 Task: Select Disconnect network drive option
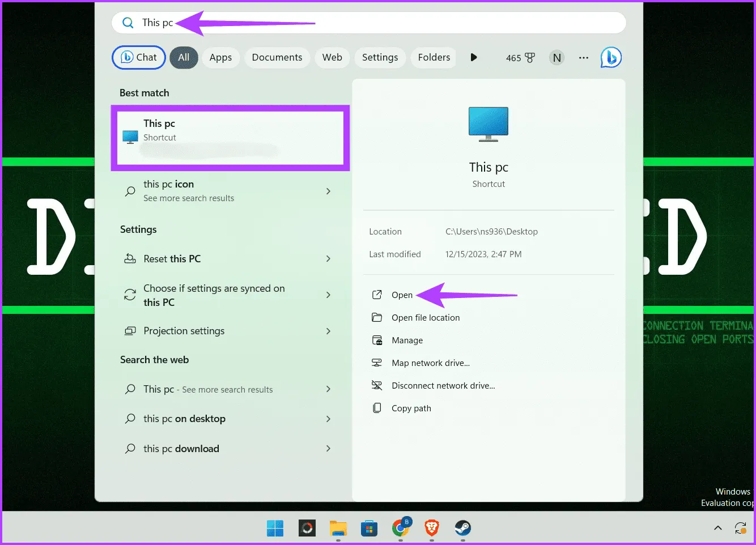(x=443, y=385)
